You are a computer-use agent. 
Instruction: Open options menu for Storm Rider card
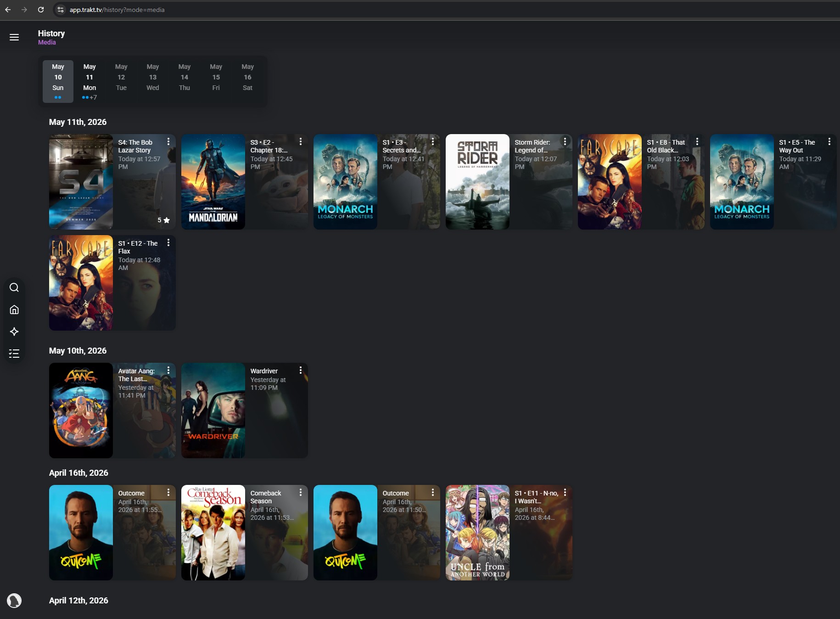565,141
